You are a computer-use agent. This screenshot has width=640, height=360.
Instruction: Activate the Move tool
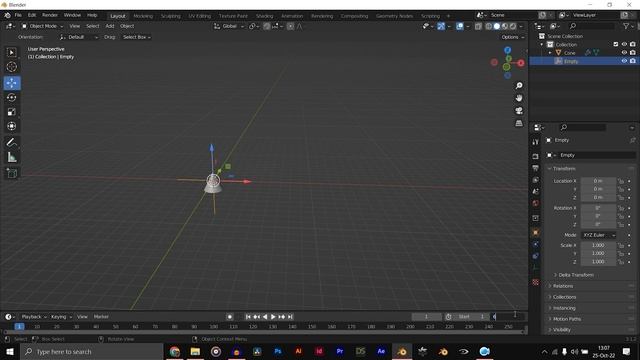pyautogui.click(x=12, y=83)
